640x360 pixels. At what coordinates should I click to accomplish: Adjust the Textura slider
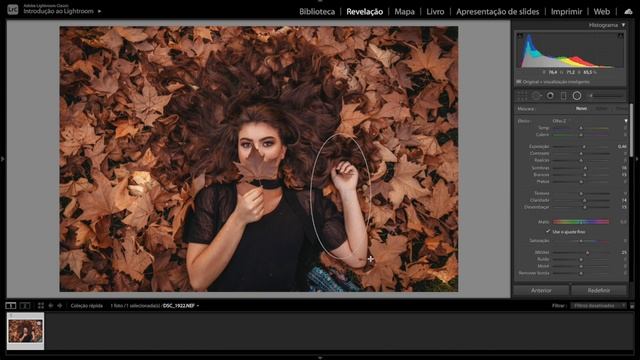pyautogui.click(x=581, y=193)
